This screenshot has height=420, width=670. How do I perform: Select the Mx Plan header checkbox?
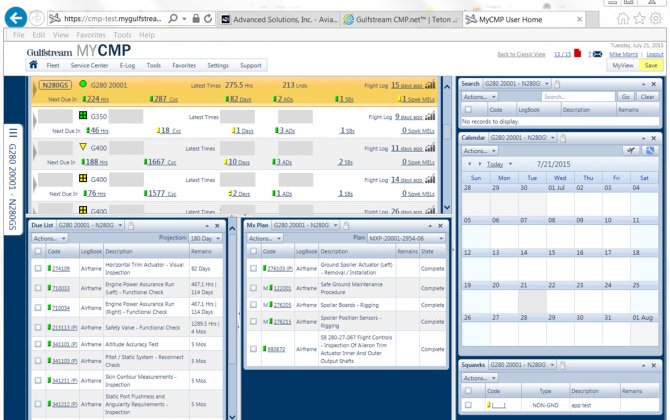253,251
